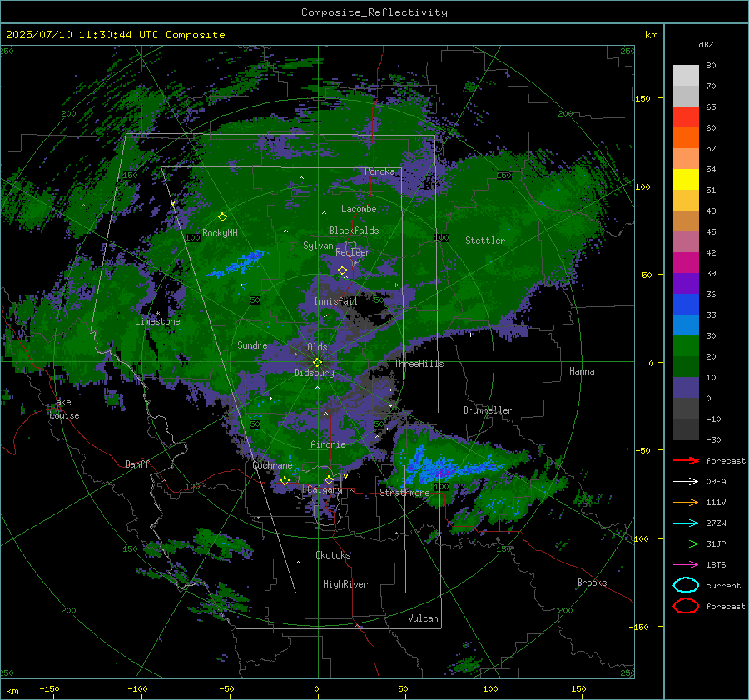
Task: Click the yellow diamond marker above Calgary
Action: click(x=329, y=479)
